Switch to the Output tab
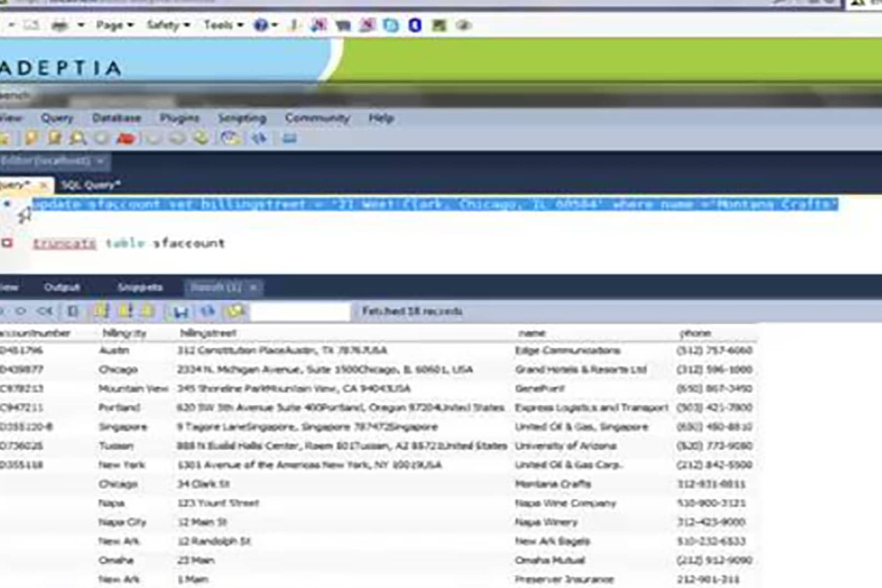This screenshot has width=882, height=588. coord(62,287)
